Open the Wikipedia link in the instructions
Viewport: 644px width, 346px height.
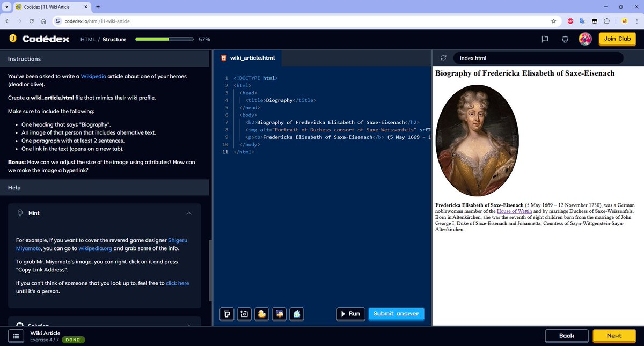[x=93, y=76]
